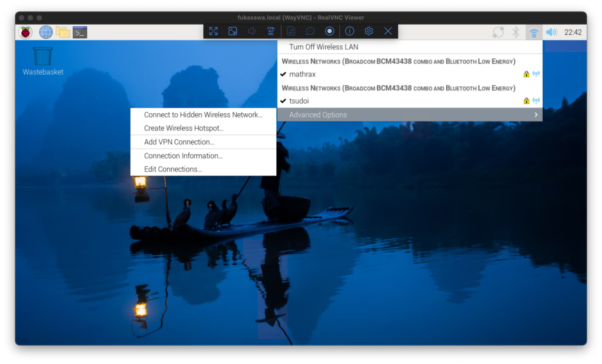The height and width of the screenshot is (364, 602).
Task: Click the Bluetooth tray icon
Action: 516,32
